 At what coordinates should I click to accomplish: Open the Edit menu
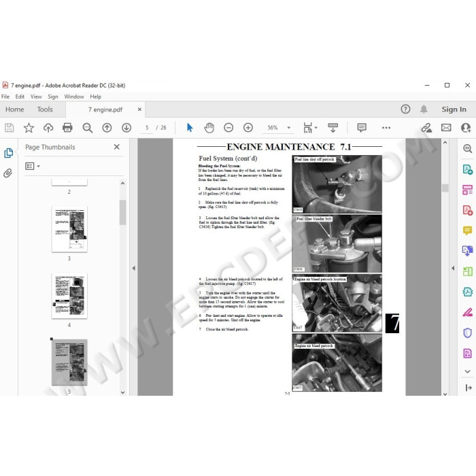point(20,97)
